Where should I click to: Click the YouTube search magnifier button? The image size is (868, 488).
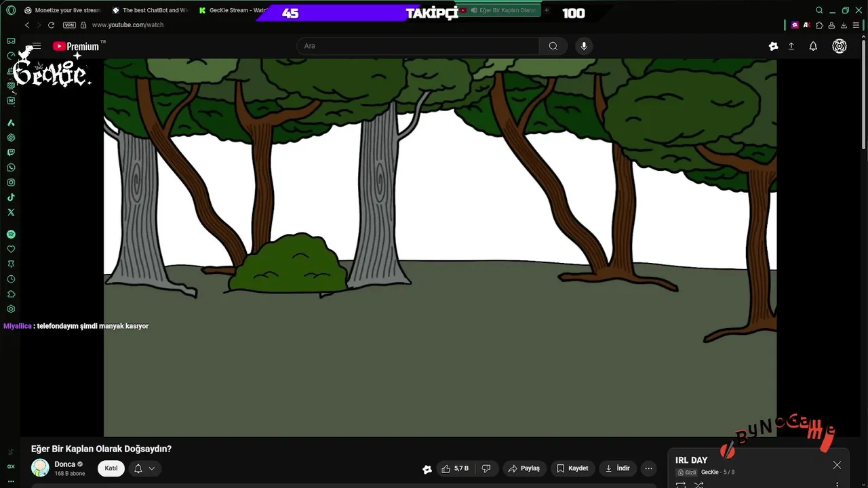click(x=553, y=46)
